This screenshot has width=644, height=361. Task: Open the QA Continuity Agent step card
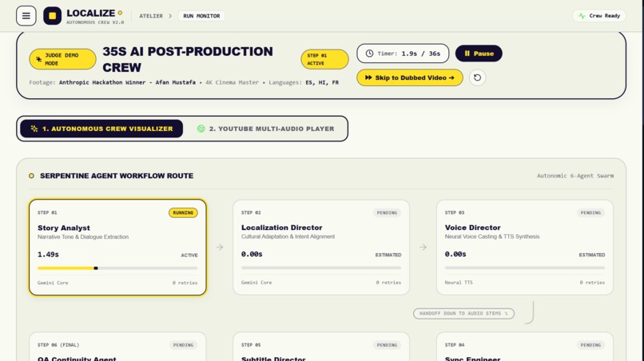(x=117, y=347)
